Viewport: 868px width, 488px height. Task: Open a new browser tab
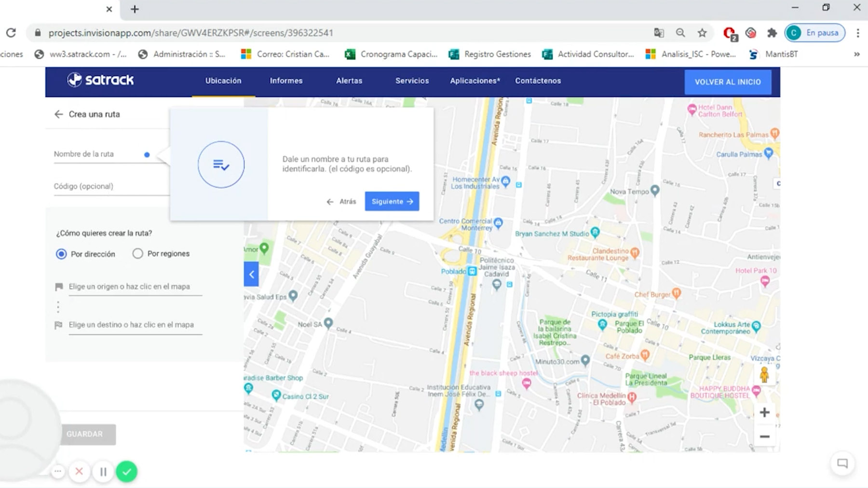[135, 9]
